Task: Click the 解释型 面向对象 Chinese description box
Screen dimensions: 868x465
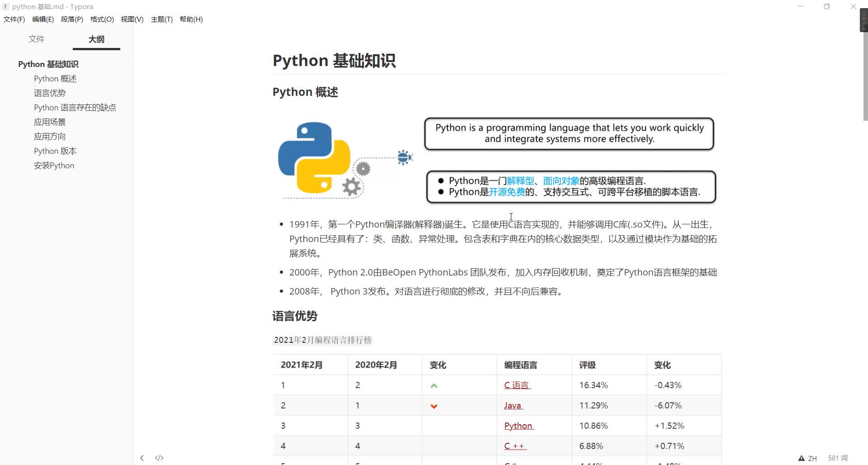Action: [571, 187]
